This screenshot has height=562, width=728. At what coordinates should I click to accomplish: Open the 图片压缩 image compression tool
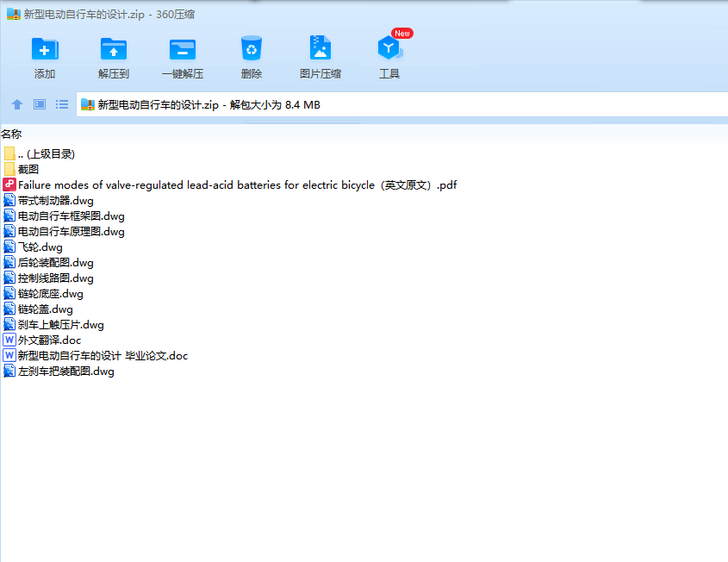pyautogui.click(x=320, y=48)
